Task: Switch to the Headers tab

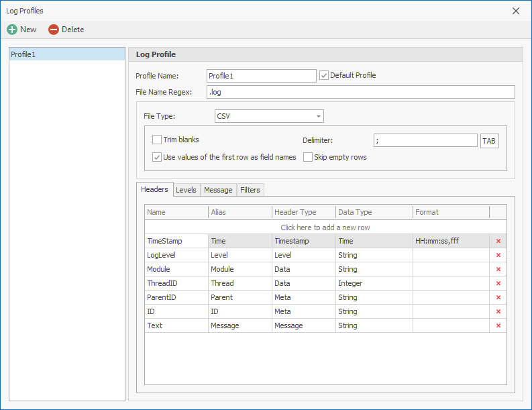Action: pos(154,189)
